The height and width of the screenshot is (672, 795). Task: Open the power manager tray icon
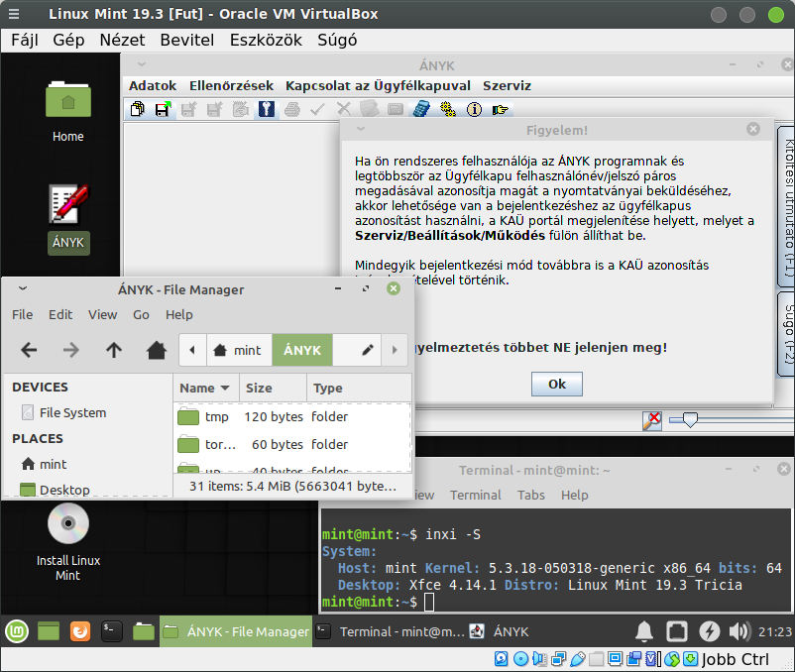pyautogui.click(x=710, y=631)
